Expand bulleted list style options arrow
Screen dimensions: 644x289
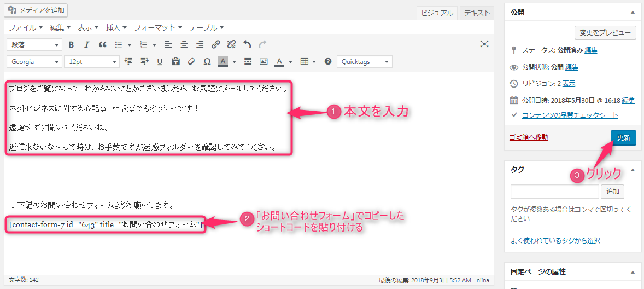click(130, 45)
